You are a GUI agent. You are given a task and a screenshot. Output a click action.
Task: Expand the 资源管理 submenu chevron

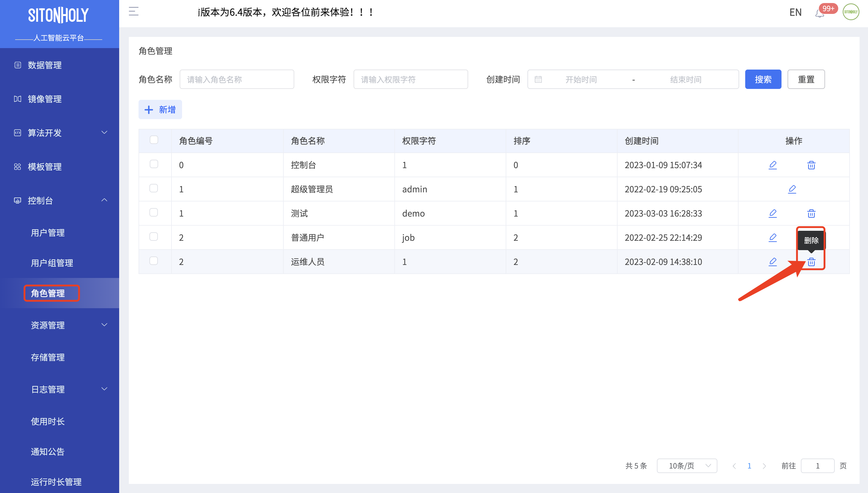(x=104, y=325)
